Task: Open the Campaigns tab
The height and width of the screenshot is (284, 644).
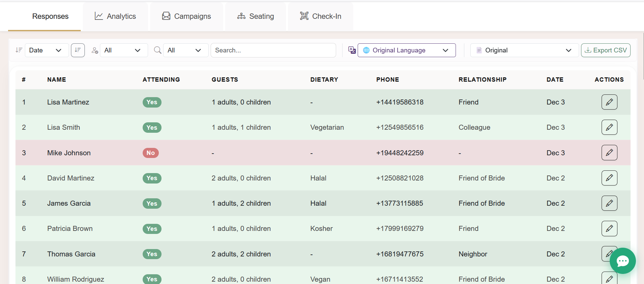Action: tap(186, 16)
